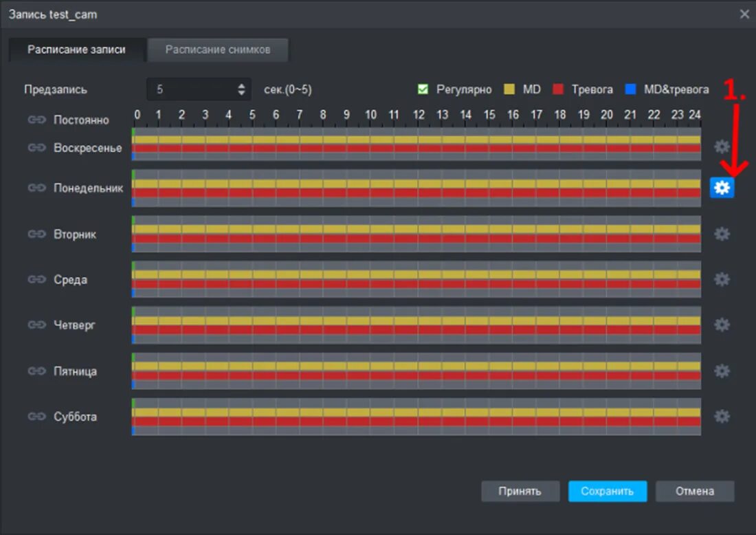Open settings gear for Воскресенье row
This screenshot has width=756, height=535.
[722, 146]
